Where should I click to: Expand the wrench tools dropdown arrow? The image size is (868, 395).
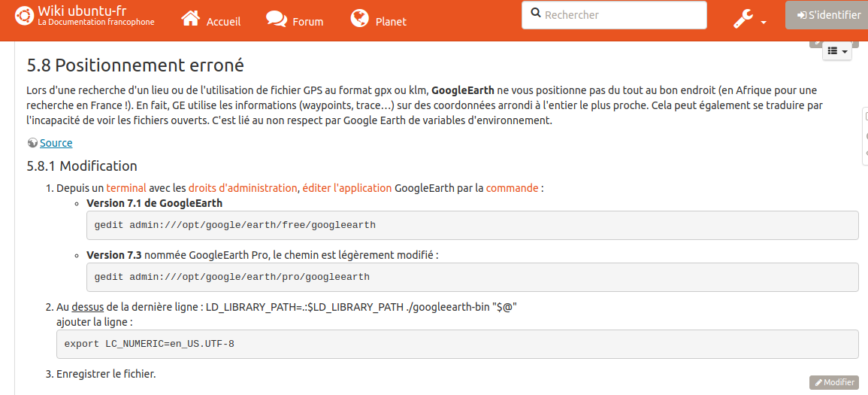[x=764, y=23]
